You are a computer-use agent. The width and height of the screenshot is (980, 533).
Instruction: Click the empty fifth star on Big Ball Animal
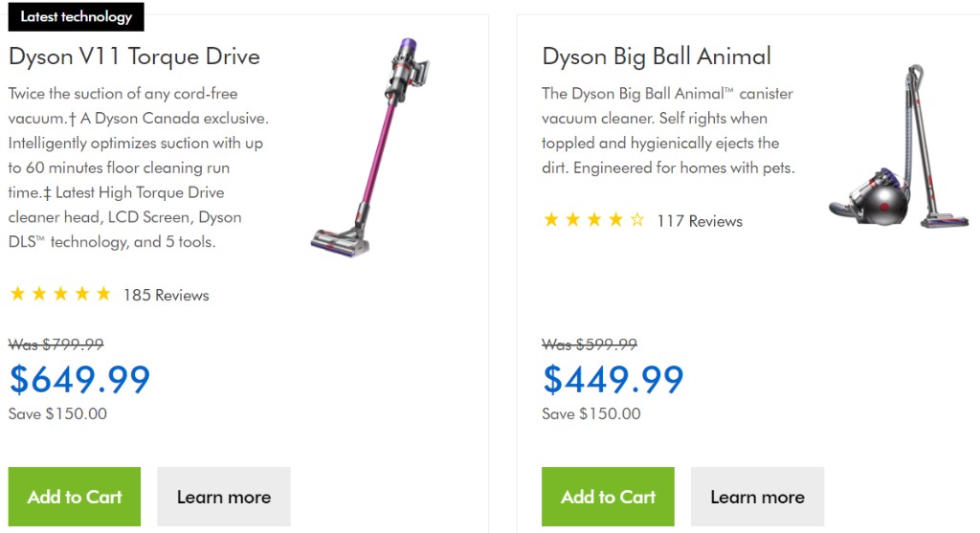tap(637, 221)
